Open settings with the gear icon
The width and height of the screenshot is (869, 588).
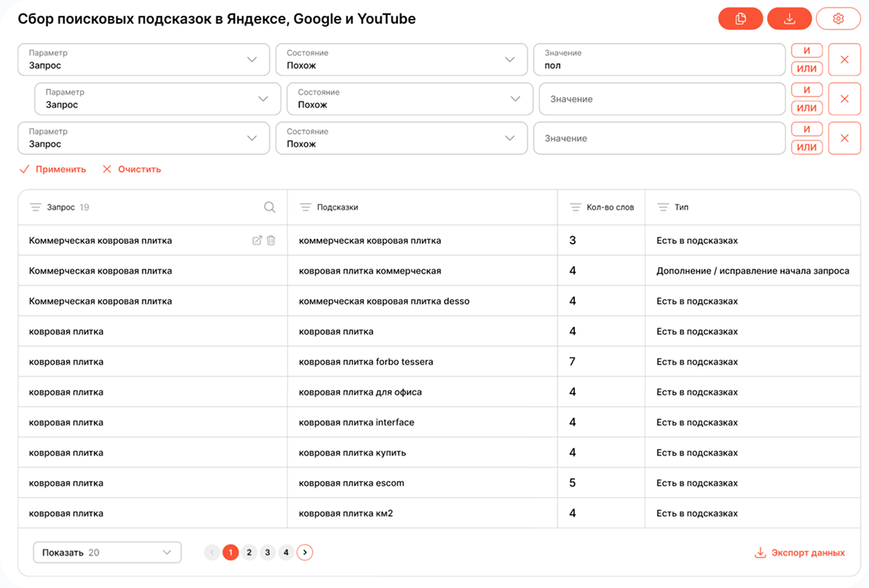coord(838,19)
